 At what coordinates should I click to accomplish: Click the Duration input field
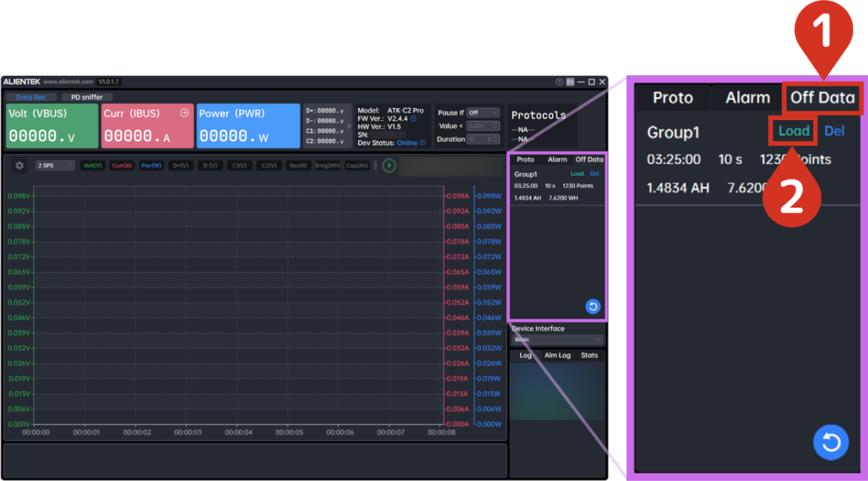tap(482, 139)
